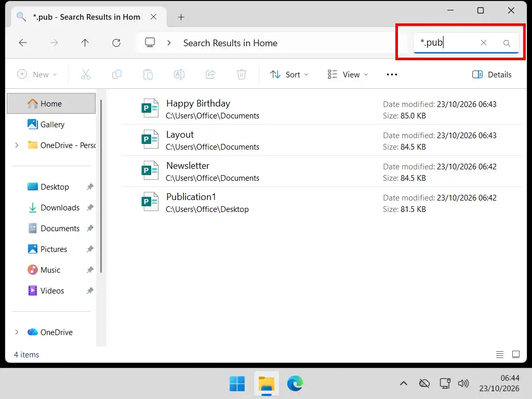Viewport: 532px width, 399px height.
Task: Select Home in navigation pane
Action: [x=51, y=103]
